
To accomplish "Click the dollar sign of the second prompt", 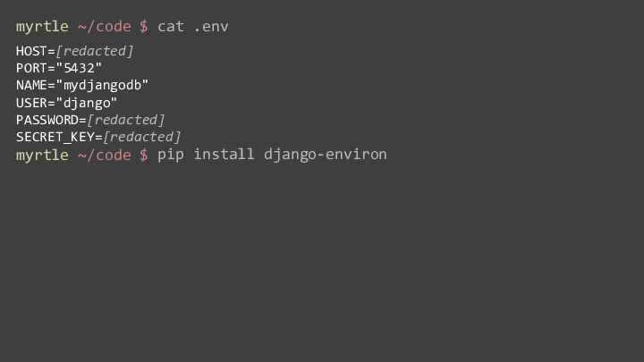I will (x=144, y=156).
